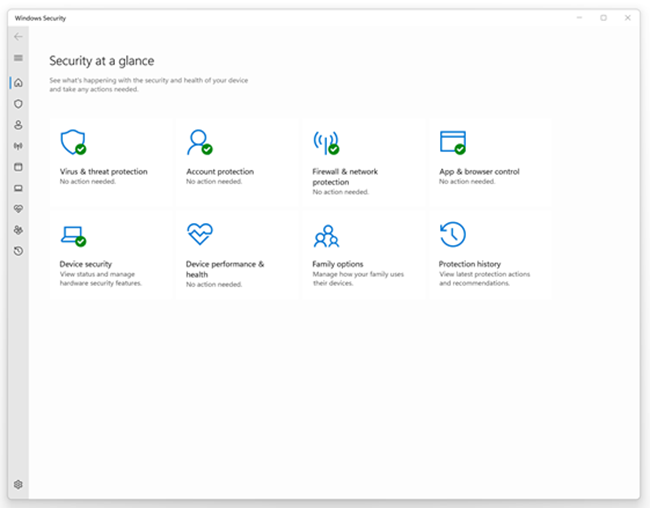
Task: Click the large Family options people icon
Action: coord(326,236)
